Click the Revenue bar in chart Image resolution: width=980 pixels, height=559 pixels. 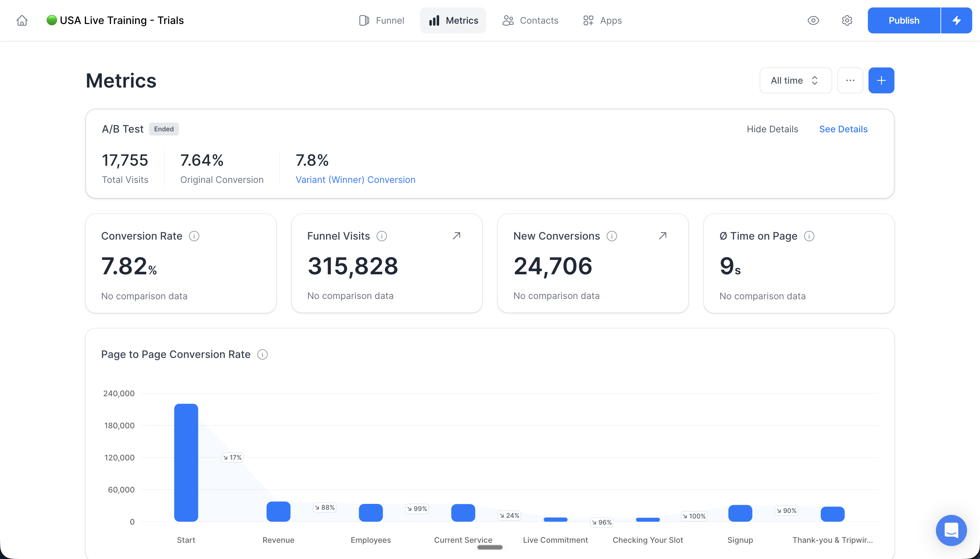[x=278, y=511]
